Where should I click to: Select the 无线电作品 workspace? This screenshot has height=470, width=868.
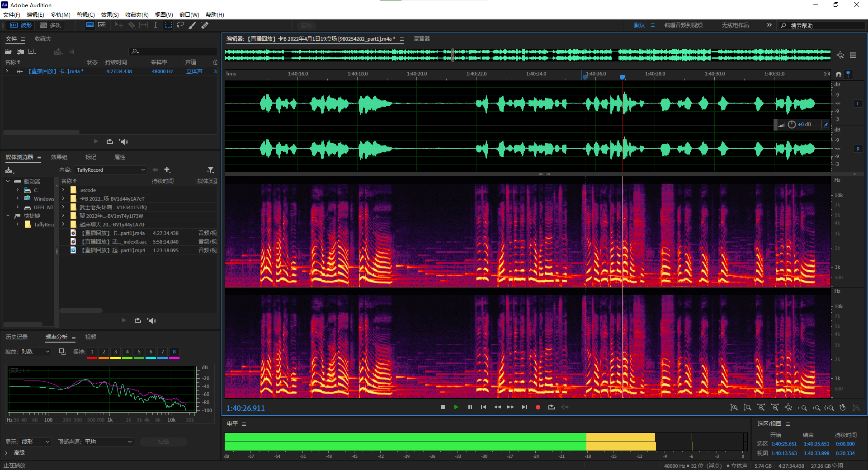pos(736,25)
